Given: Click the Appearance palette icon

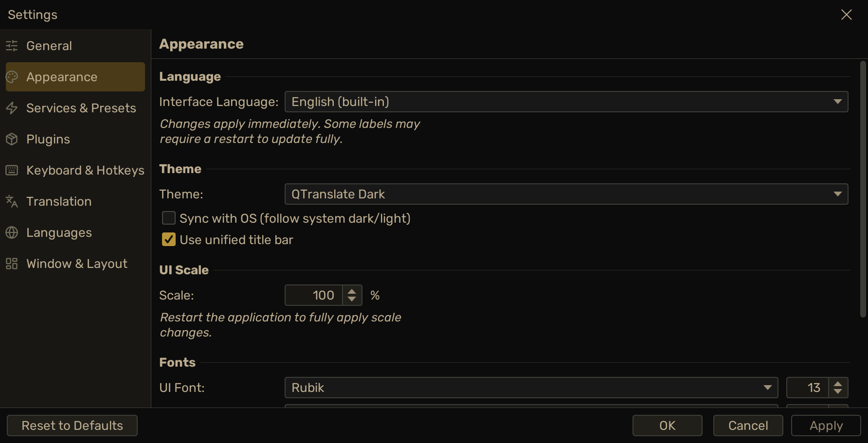Looking at the screenshot, I should [x=12, y=77].
